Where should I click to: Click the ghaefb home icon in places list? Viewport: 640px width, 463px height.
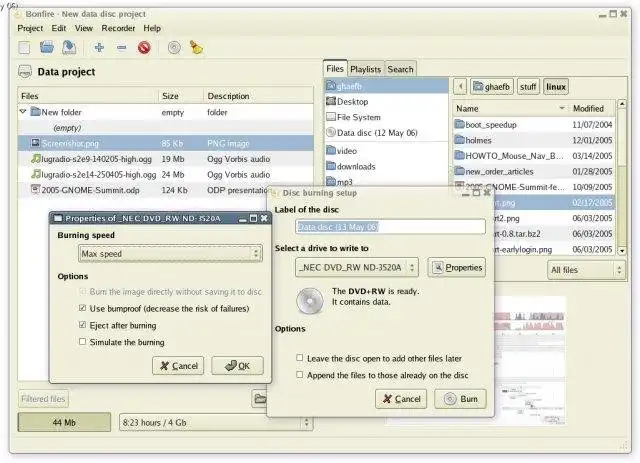click(x=331, y=86)
